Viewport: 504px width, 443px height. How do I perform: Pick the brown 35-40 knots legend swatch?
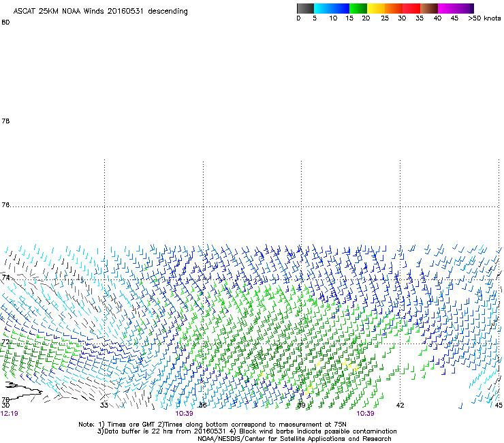(x=429, y=8)
